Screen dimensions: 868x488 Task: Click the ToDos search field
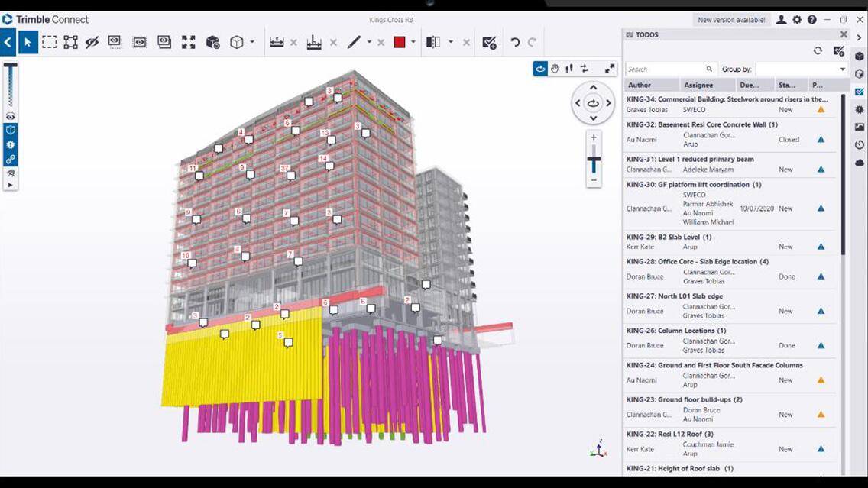[x=670, y=69]
